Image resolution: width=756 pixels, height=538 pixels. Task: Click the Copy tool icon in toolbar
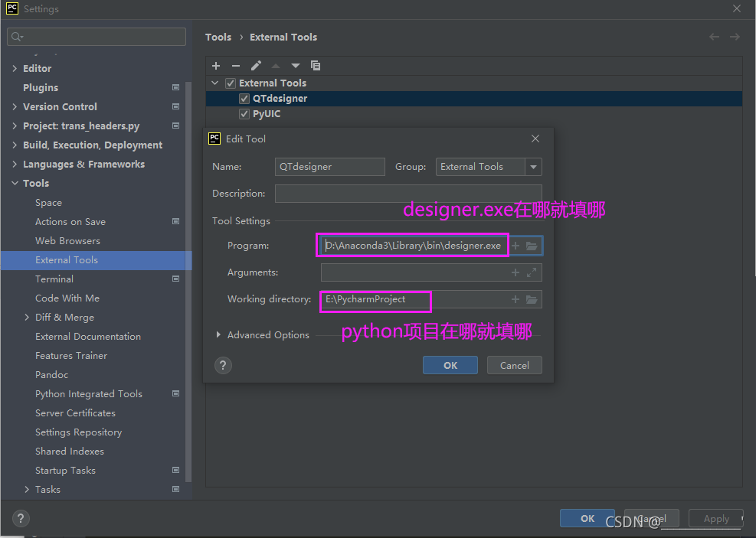tap(316, 66)
